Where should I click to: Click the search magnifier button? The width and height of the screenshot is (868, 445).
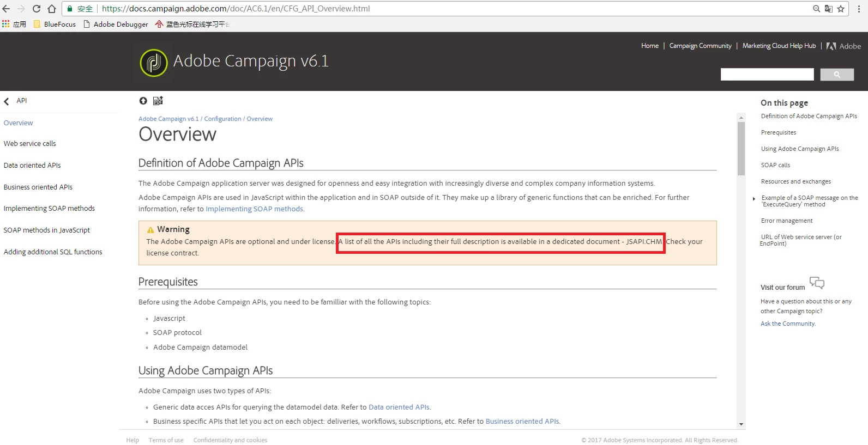coord(837,75)
